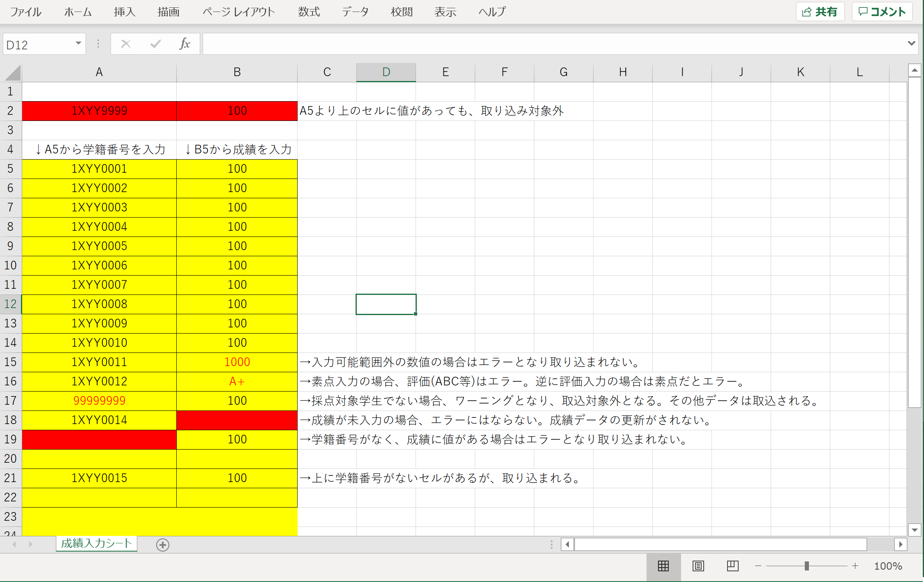Viewport: 924px width, 582px height.
Task: Select empty red cell B18
Action: pyautogui.click(x=237, y=420)
